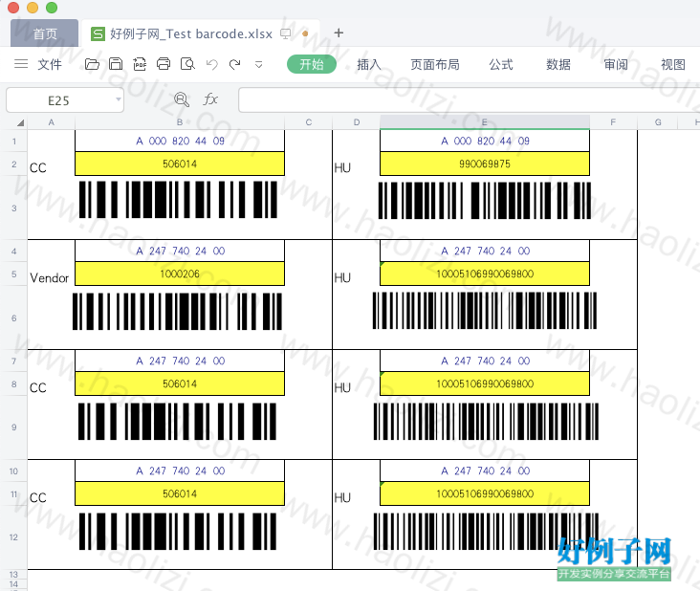Click the save icon in toolbar
The height and width of the screenshot is (591, 700).
pos(116,64)
